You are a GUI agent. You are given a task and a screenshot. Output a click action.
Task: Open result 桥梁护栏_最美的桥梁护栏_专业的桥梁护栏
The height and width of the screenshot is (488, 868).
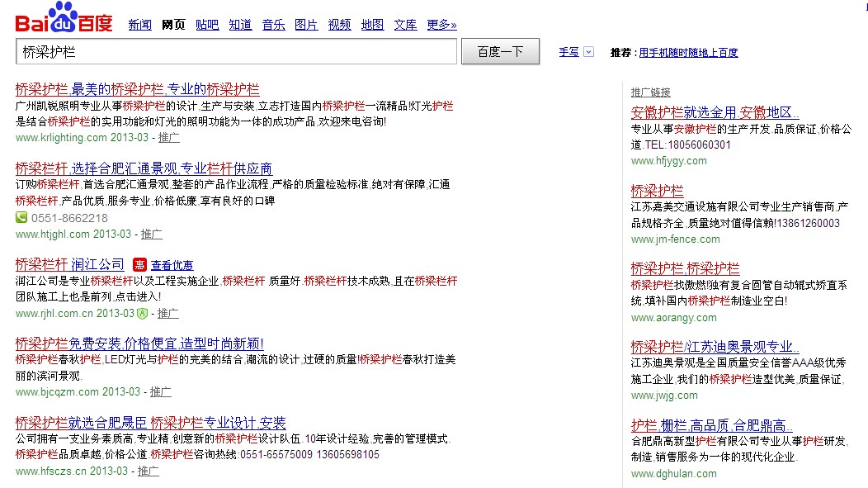(x=137, y=89)
